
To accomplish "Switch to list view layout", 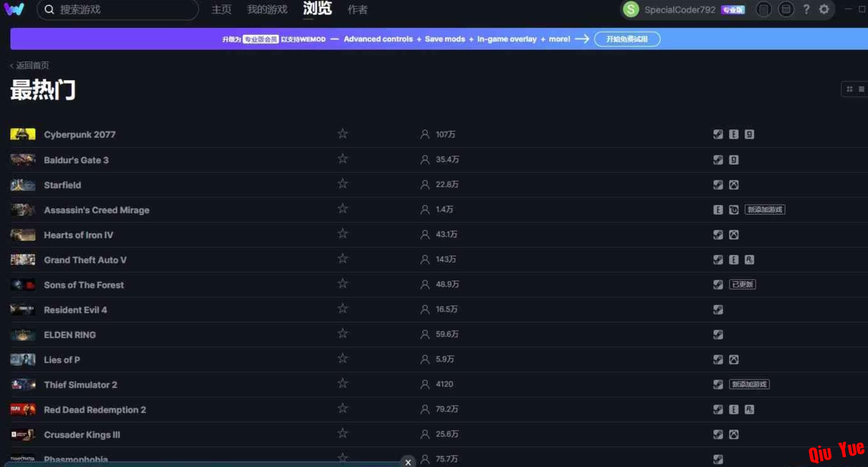I will [861, 89].
